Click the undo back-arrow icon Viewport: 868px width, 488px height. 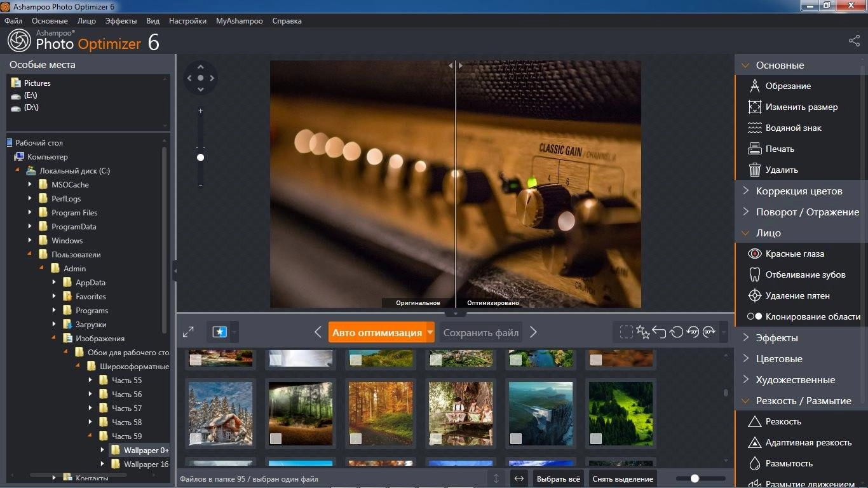click(660, 332)
